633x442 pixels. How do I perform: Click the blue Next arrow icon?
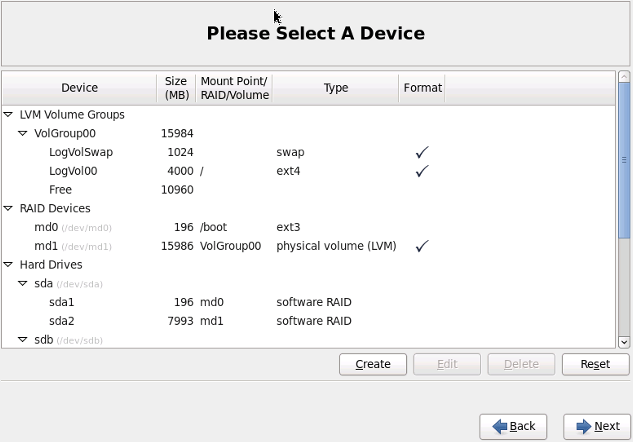584,426
